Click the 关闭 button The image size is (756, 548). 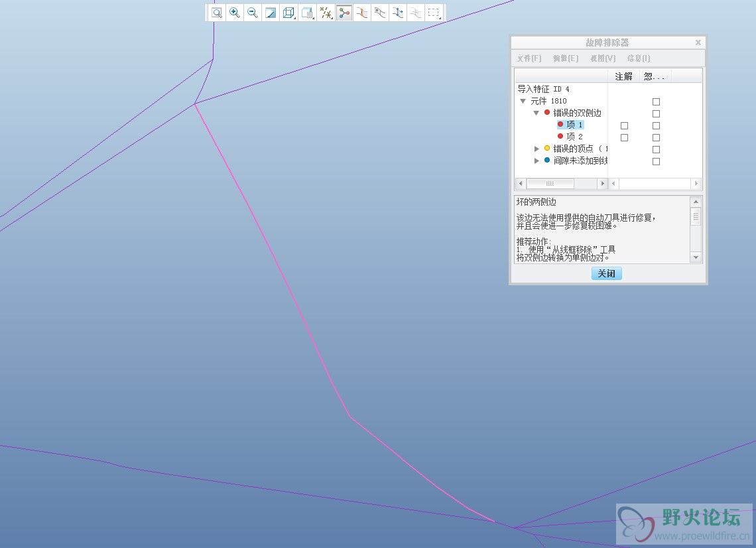607,273
